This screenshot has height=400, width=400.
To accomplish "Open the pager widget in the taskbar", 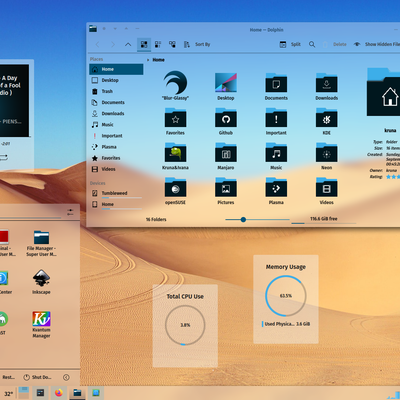I will point(23,393).
